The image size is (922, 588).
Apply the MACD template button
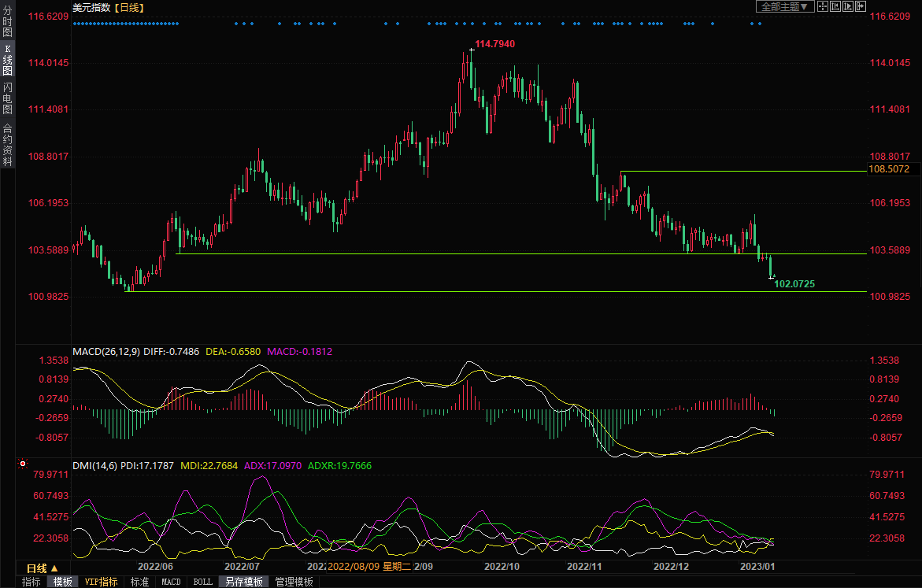tap(171, 582)
